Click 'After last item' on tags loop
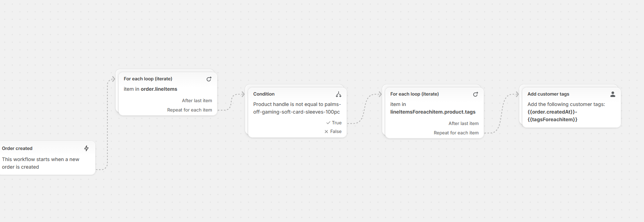 coord(463,123)
